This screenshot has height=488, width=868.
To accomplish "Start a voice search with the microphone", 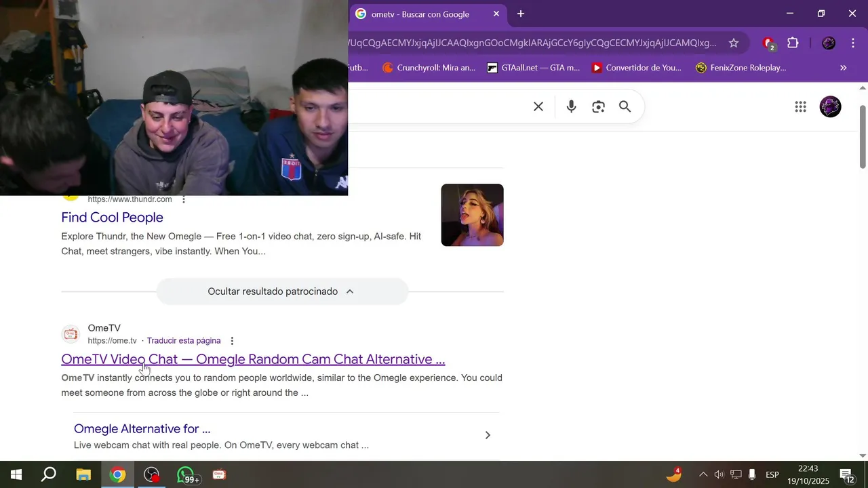I will [x=571, y=106].
